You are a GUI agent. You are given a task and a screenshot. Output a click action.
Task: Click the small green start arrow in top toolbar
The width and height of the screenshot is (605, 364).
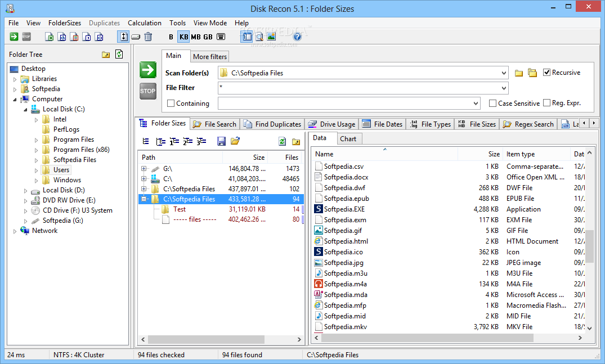(x=14, y=37)
